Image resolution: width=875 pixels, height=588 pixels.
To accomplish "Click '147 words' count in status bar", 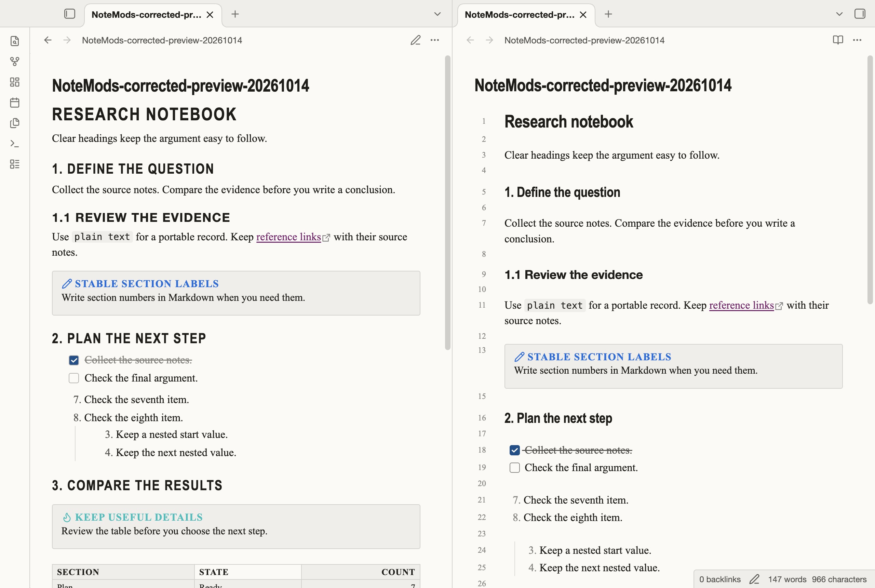I will pyautogui.click(x=787, y=579).
